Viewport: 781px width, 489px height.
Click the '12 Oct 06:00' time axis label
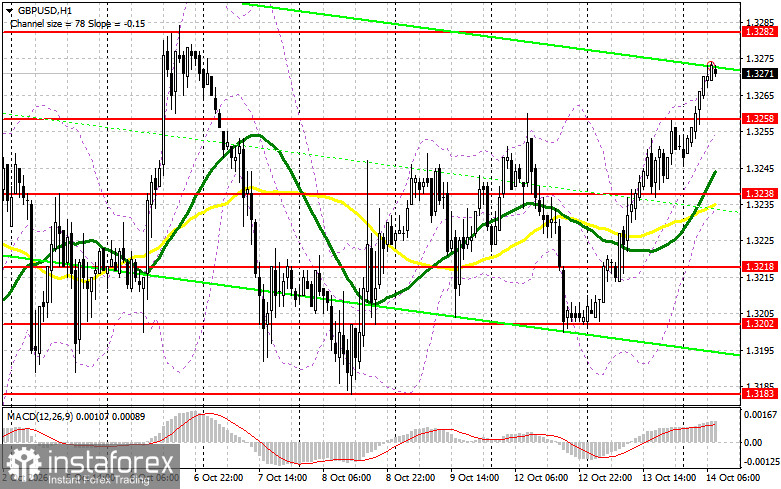pos(541,478)
